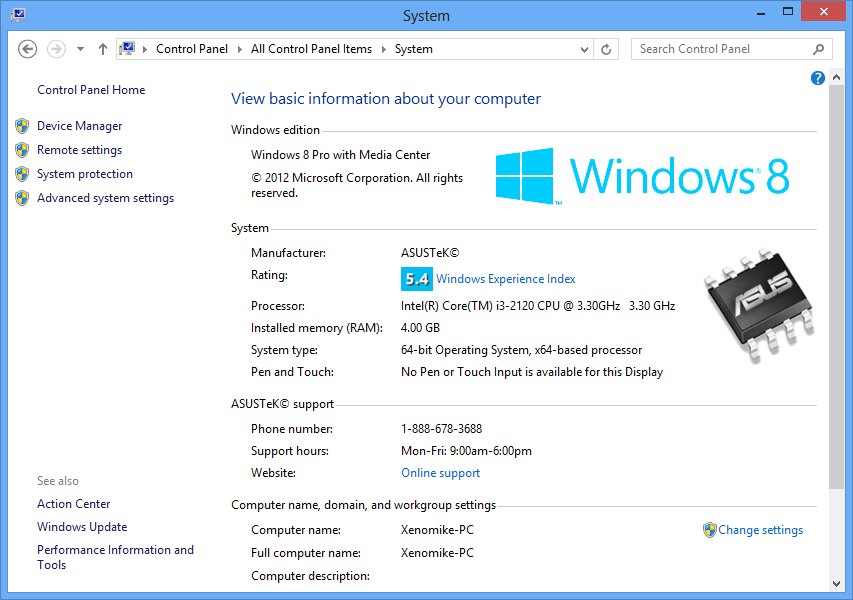Screen dimensions: 853x600
Task: Minimize the System window
Action: coord(761,12)
